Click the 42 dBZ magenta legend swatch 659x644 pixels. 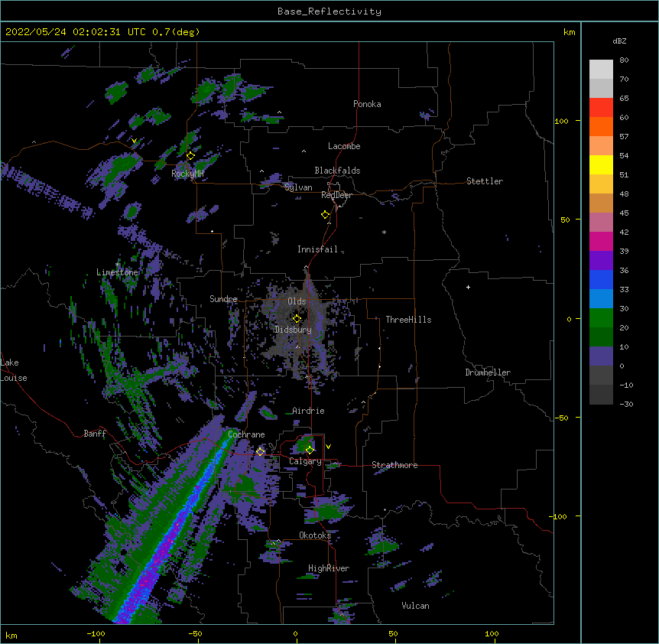[601, 241]
